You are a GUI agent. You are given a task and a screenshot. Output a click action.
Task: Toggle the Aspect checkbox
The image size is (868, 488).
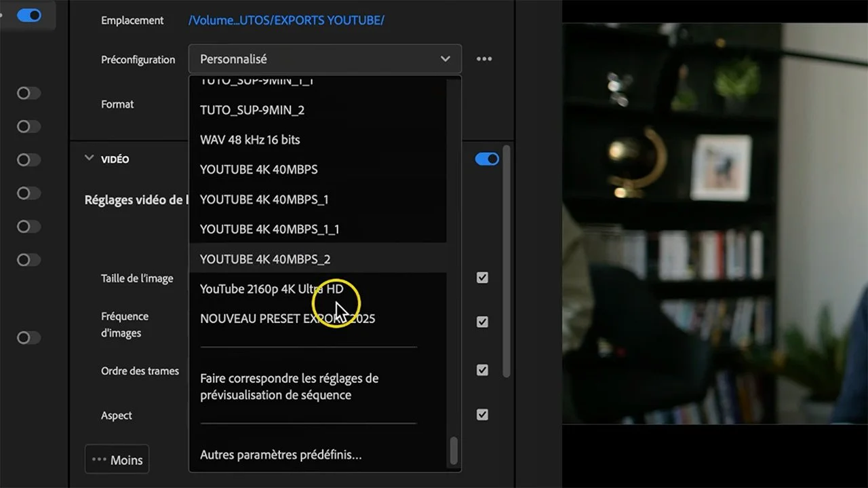482,414
